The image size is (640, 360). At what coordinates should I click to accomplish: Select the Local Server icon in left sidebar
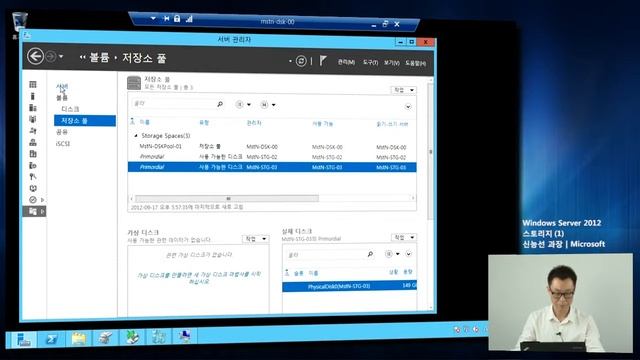pos(33,96)
